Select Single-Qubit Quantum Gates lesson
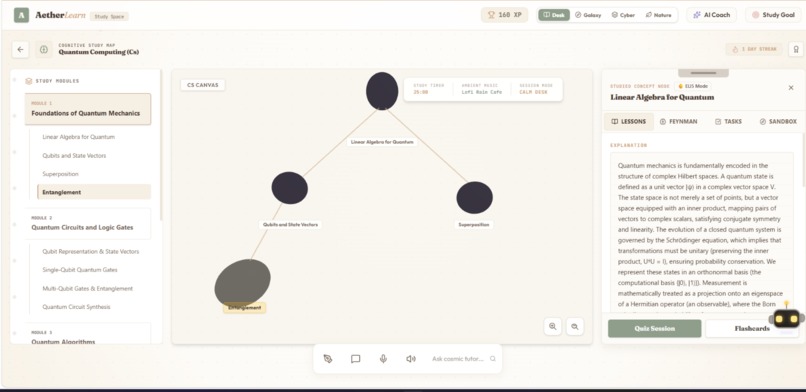 [x=94, y=270]
